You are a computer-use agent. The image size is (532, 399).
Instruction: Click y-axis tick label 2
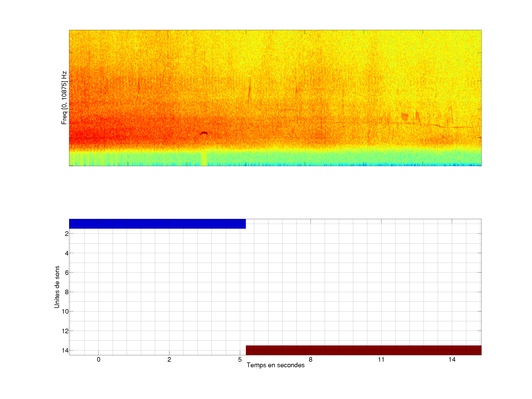[x=67, y=234]
